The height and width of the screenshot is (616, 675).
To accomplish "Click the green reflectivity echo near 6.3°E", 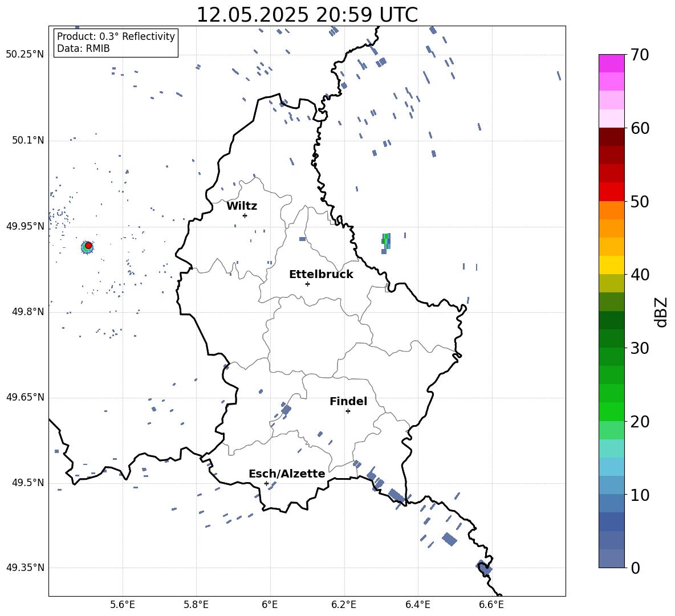I will (x=386, y=243).
